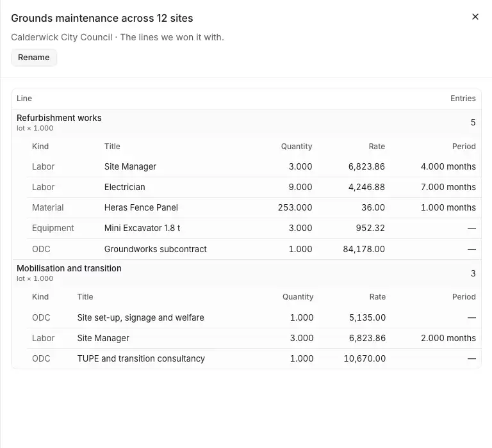
Task: Click the 7.000 months period value
Action: (x=448, y=187)
